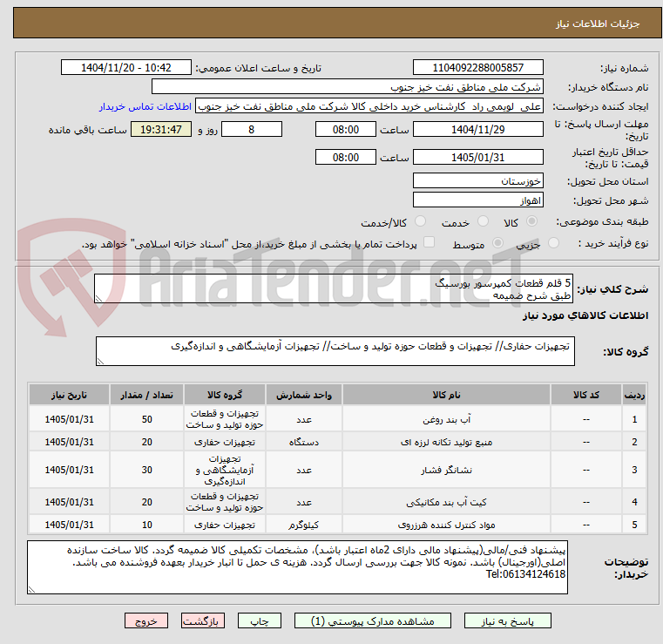Click the اطلاعات کالاهای مورد نیاز heading
Screen dimensions: 663x644
pyautogui.click(x=585, y=315)
